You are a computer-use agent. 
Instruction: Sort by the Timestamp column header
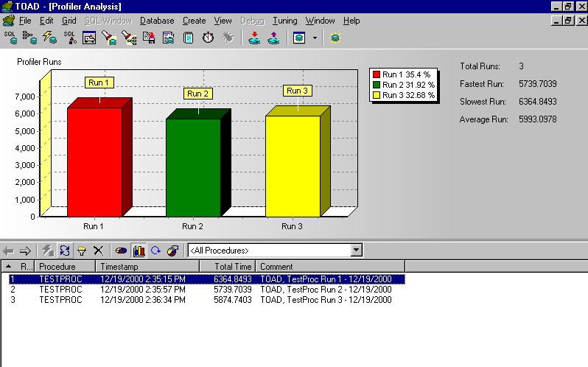147,267
